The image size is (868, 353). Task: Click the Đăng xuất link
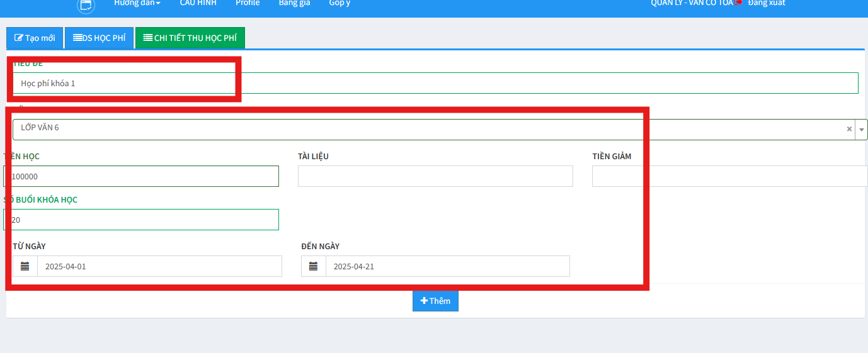(x=766, y=3)
